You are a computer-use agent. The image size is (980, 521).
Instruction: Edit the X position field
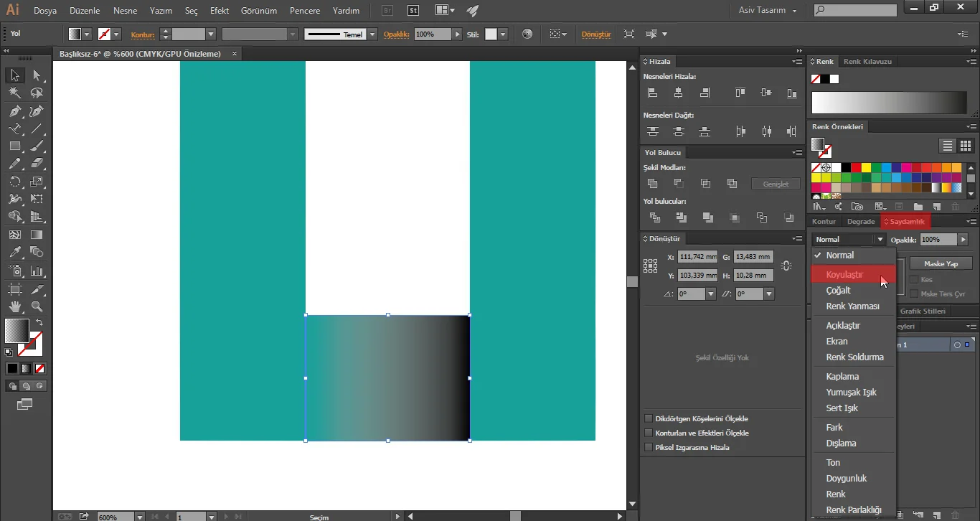[697, 256]
